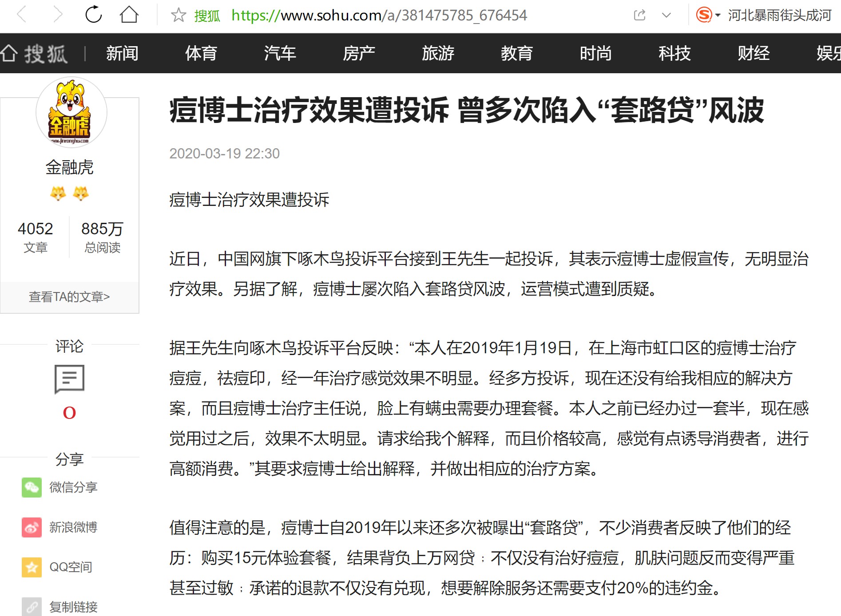Click the red comment count 0
Image resolution: width=841 pixels, height=616 pixels.
[x=69, y=413]
